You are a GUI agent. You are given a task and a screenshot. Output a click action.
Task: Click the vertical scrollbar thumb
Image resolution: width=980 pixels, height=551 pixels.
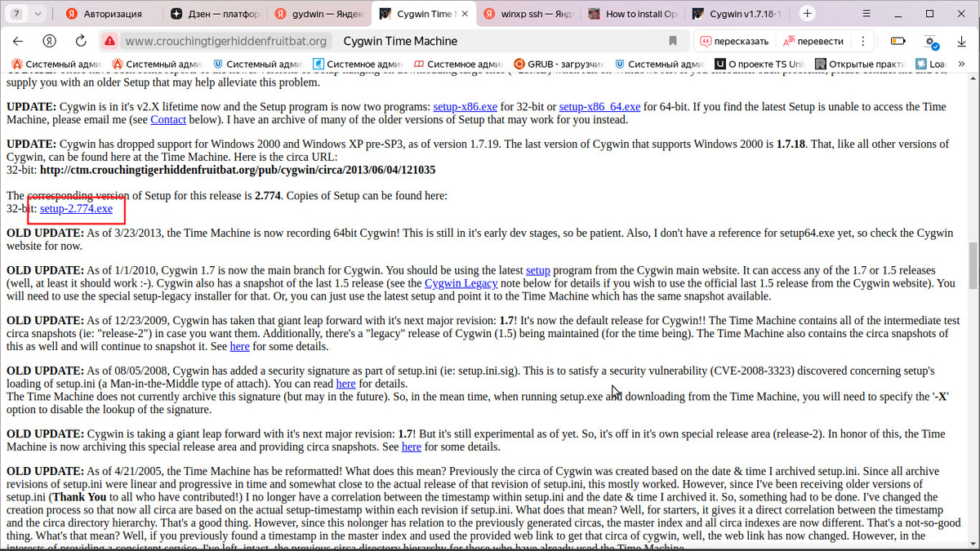pyautogui.click(x=973, y=265)
